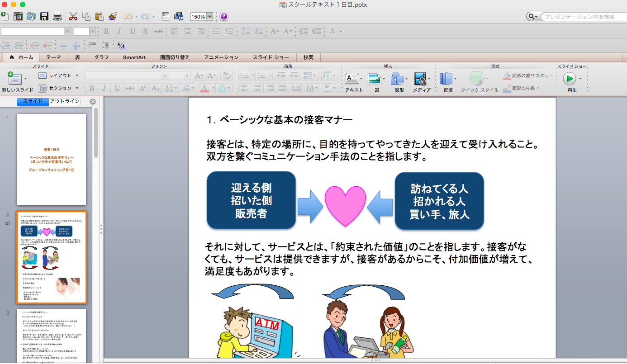Image resolution: width=627 pixels, height=364 pixels.
Task: Click the Insert Text box icon
Action: (x=352, y=79)
